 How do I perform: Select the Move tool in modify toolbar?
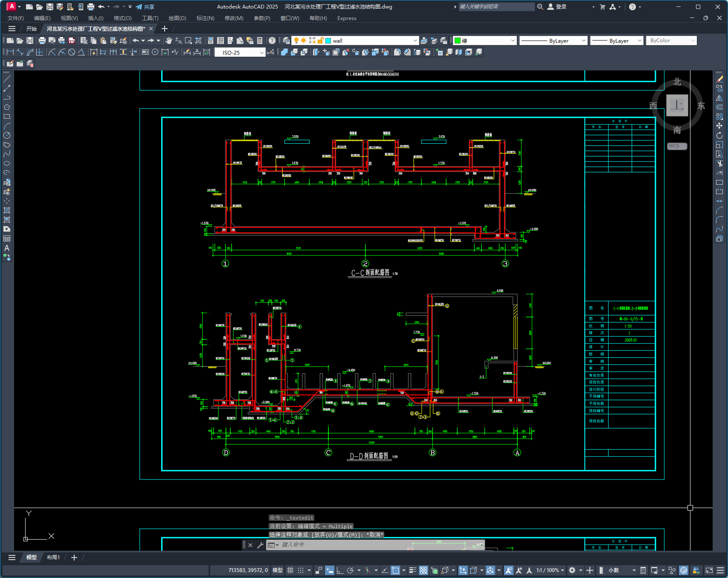click(719, 126)
